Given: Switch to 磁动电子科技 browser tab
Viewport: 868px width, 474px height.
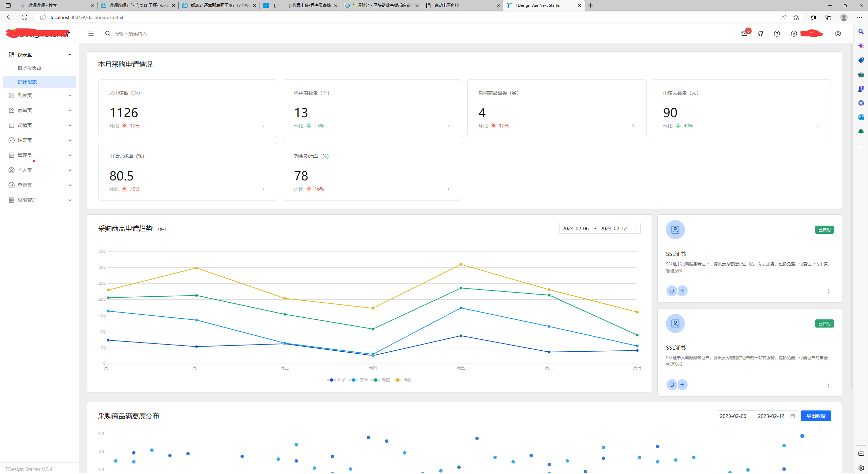Looking at the screenshot, I should pyautogui.click(x=463, y=5).
